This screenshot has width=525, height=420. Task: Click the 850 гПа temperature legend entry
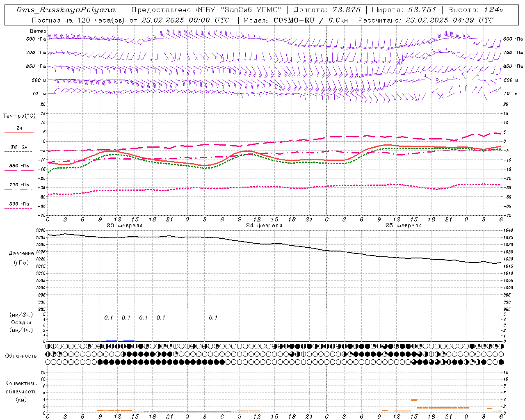tap(19, 167)
